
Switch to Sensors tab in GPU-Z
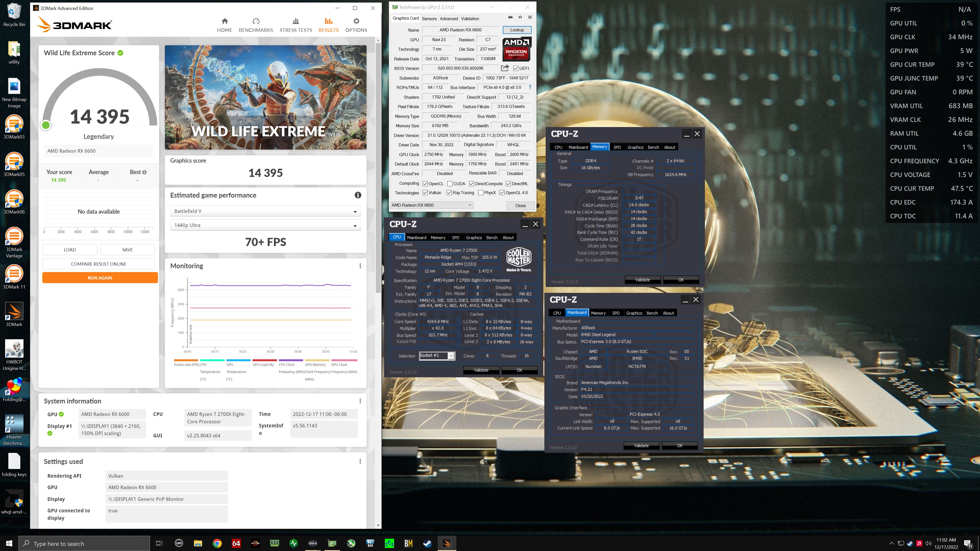coord(429,18)
